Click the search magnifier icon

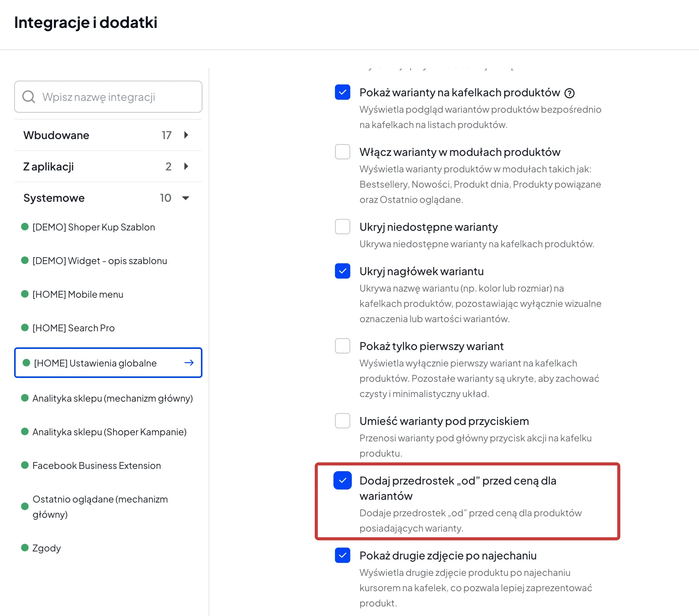click(29, 97)
